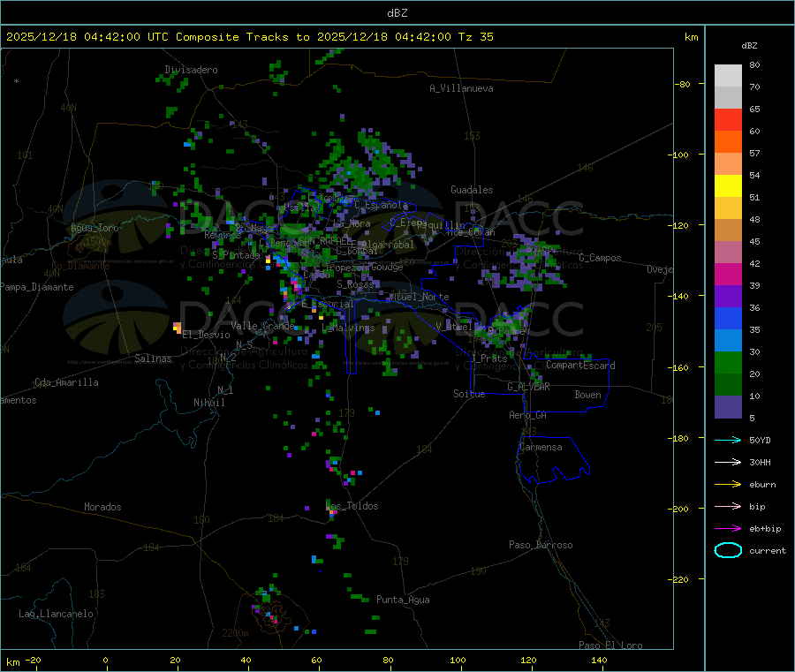Image resolution: width=795 pixels, height=672 pixels.
Task: Click the Morados map label
Action: point(102,507)
